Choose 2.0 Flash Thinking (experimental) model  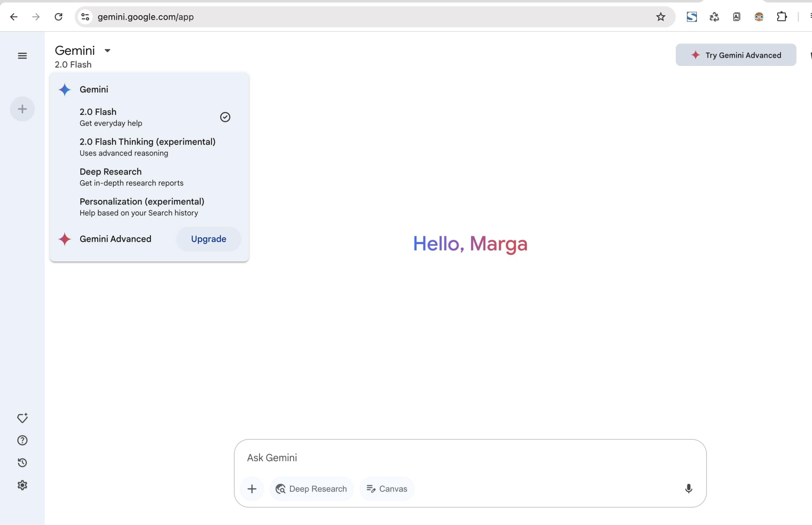147,147
